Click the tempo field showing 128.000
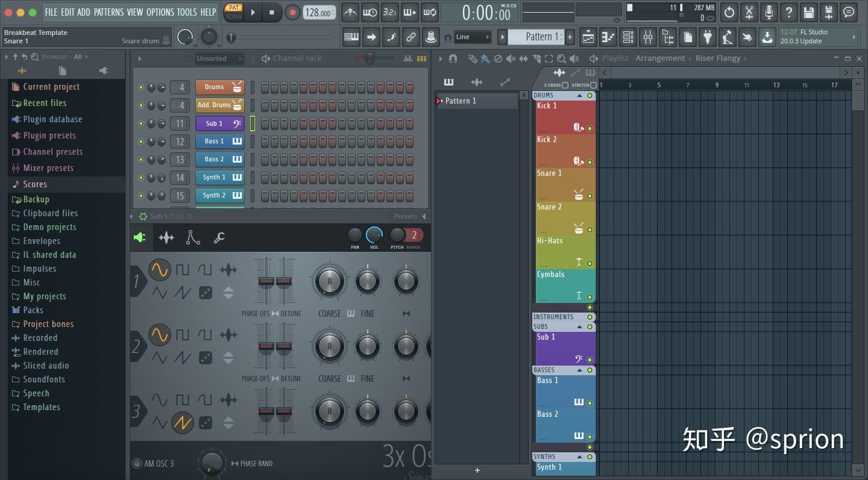 pos(319,12)
